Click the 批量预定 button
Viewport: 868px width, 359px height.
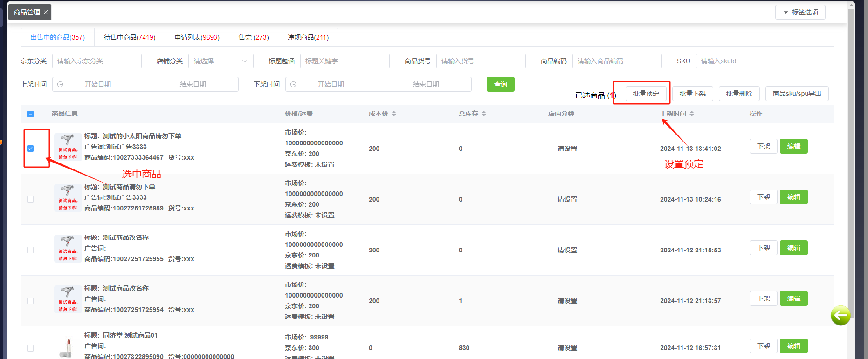[646, 94]
